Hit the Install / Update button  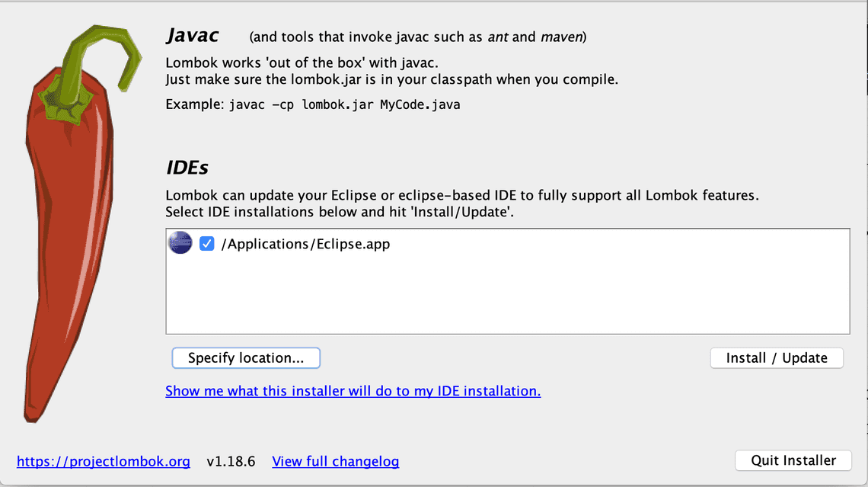(x=776, y=358)
